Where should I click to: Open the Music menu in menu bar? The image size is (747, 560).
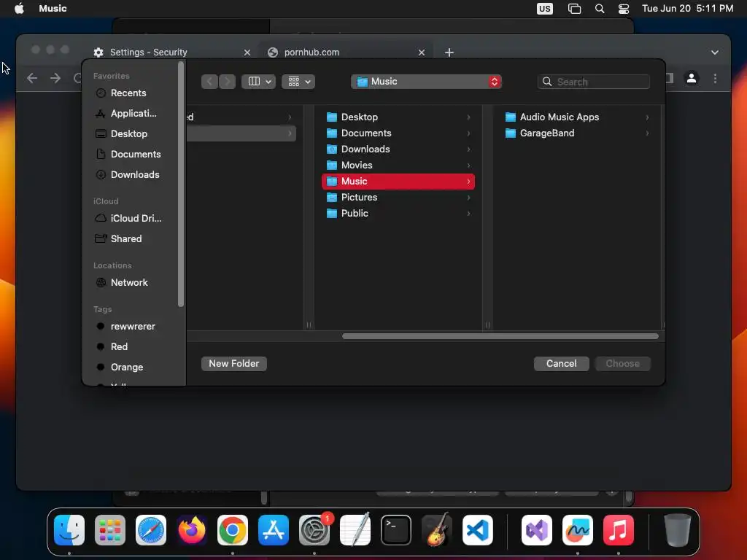click(53, 8)
